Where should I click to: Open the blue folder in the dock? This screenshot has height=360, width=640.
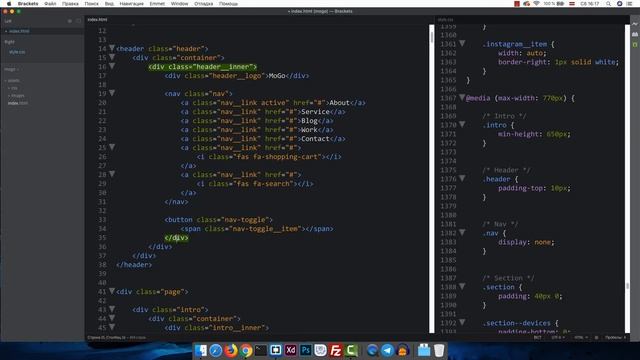[424, 350]
